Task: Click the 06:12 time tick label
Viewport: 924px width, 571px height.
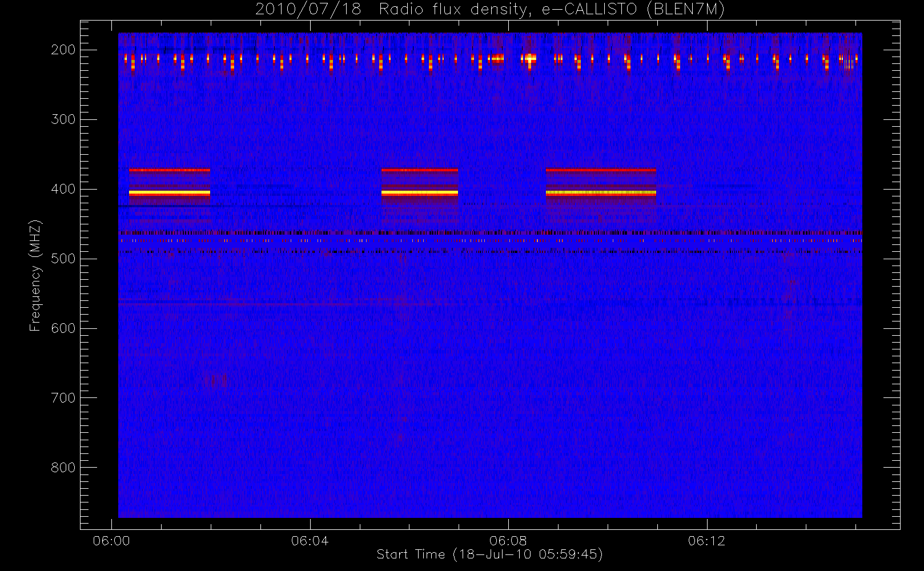Action: coord(706,541)
